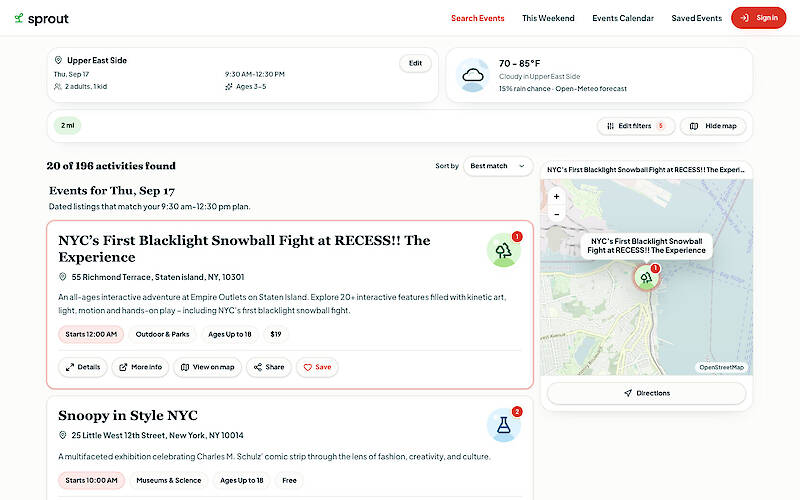This screenshot has height=500, width=800.
Task: Save the Snowball Fight event
Action: point(317,367)
